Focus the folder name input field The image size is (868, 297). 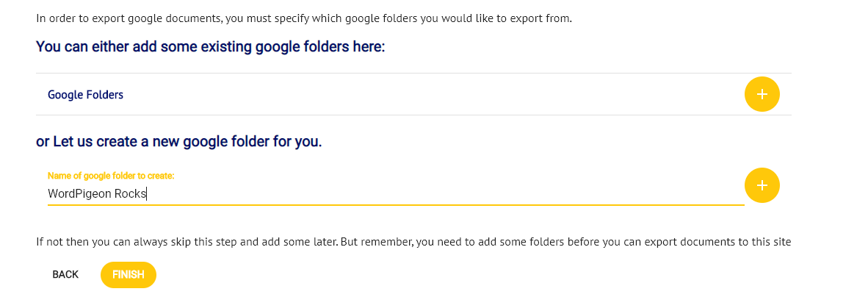point(395,194)
